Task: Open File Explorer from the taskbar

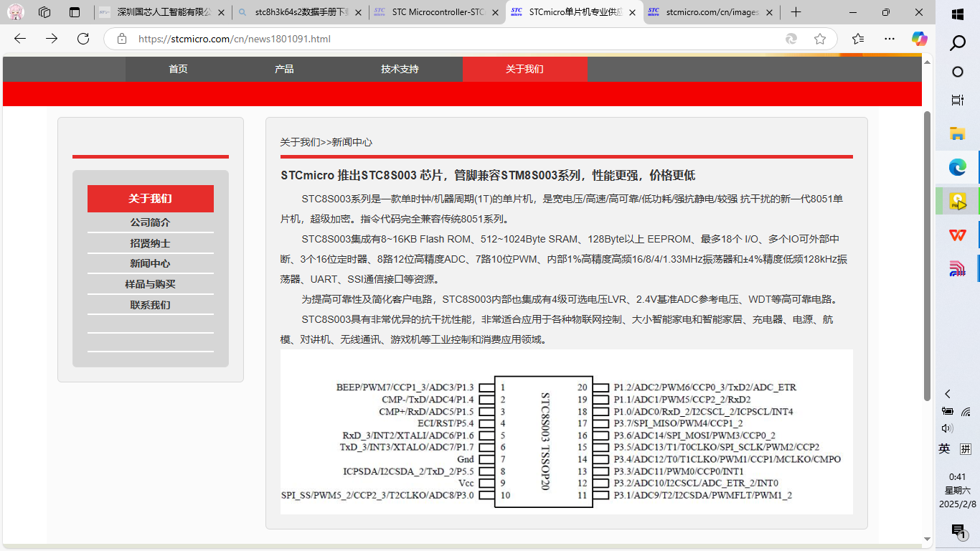Action: [x=958, y=133]
